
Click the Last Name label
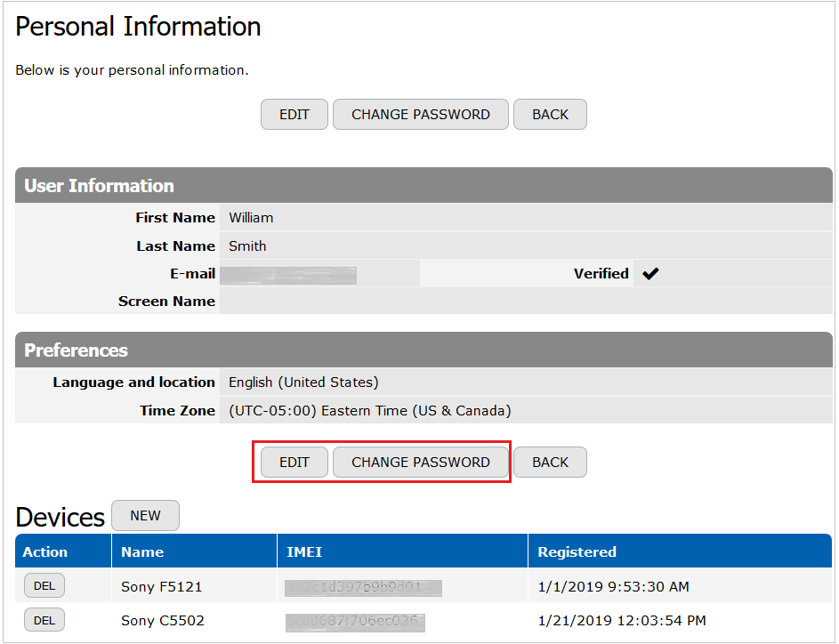(x=175, y=246)
